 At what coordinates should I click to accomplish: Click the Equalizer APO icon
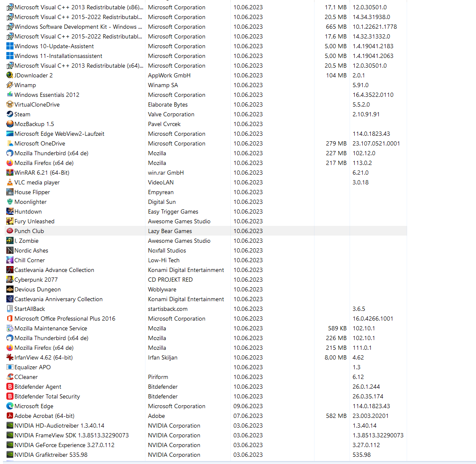tap(10, 367)
